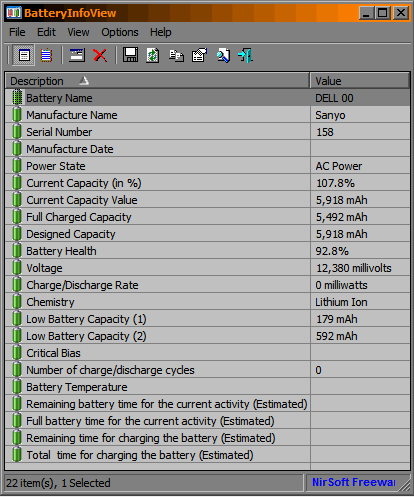Click the AC Power value cell
Screen dimensions: 414x497
tap(360, 166)
